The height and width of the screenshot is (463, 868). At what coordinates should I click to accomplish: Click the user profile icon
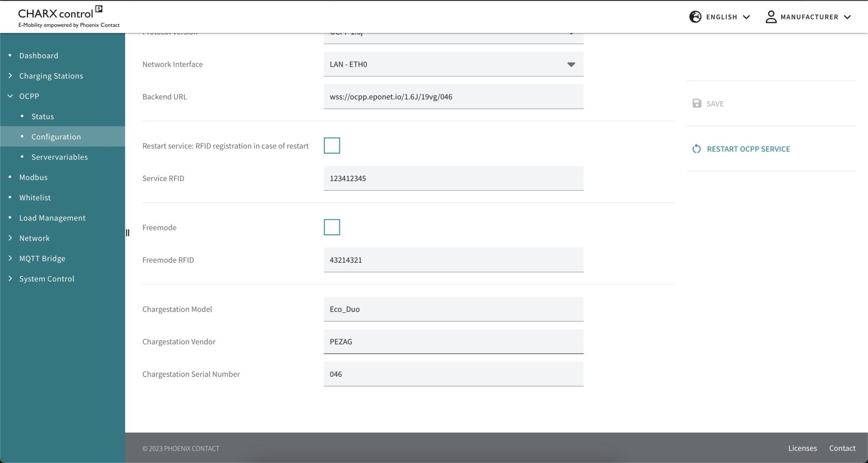[x=771, y=17]
